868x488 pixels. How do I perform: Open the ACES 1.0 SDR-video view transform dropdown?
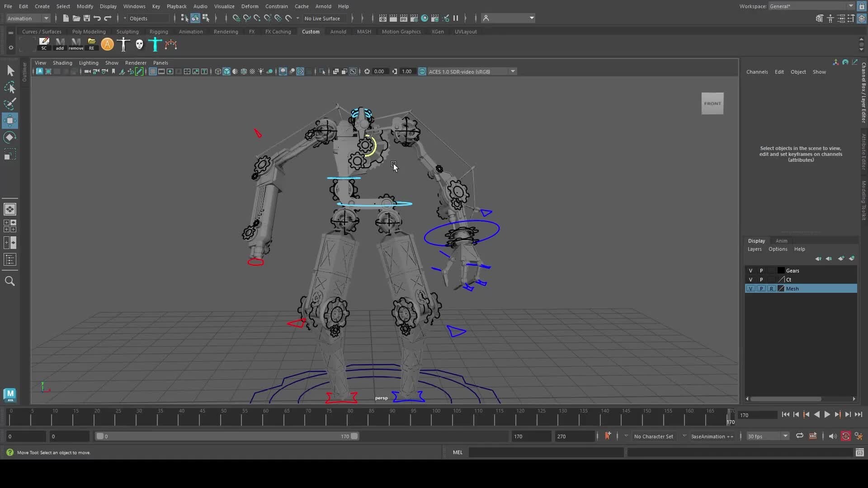512,71
